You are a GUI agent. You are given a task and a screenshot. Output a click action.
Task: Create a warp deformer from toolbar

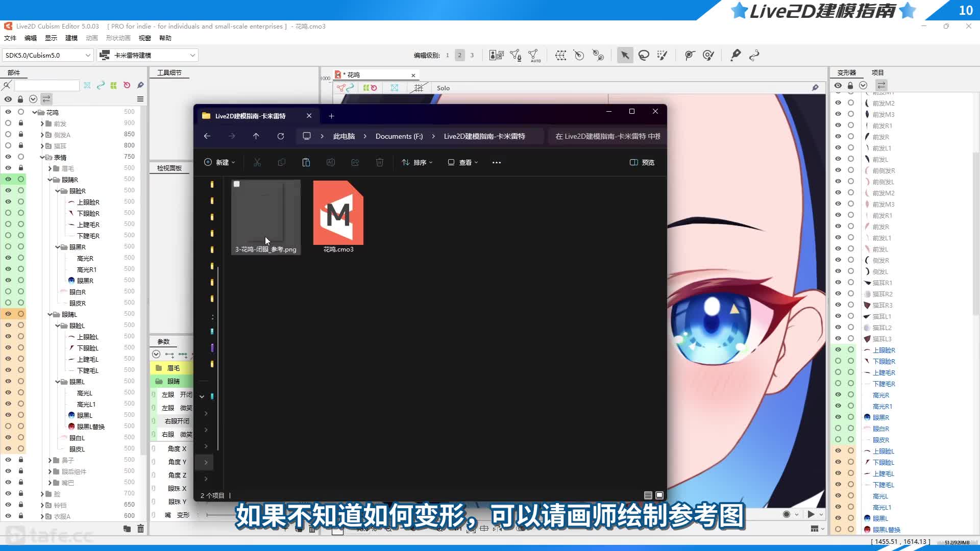(560, 55)
